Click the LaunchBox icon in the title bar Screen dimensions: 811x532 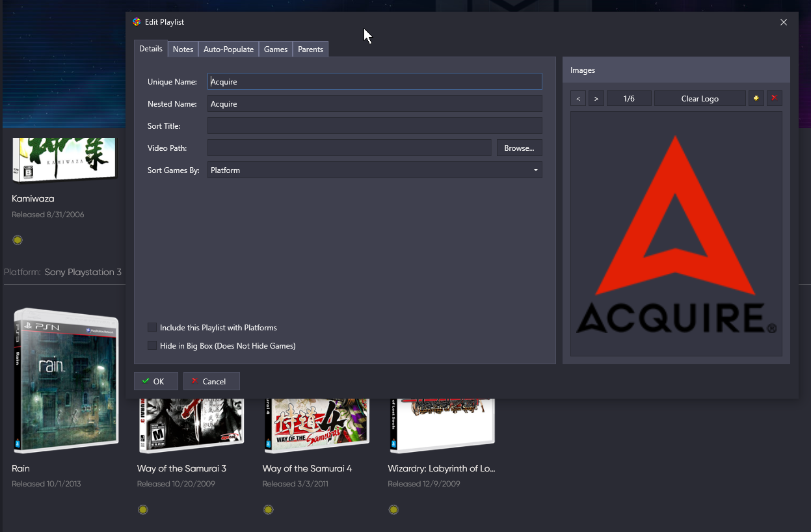[137, 22]
